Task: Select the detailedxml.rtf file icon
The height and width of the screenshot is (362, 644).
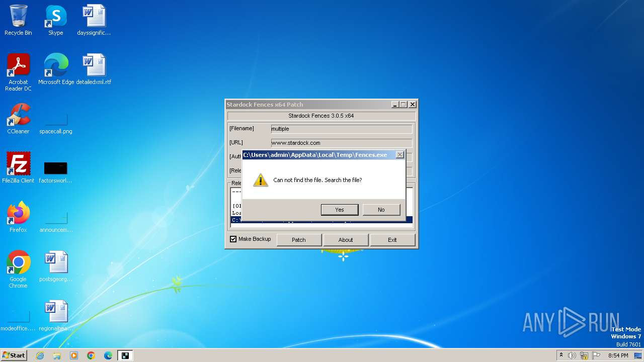Action: pyautogui.click(x=94, y=69)
